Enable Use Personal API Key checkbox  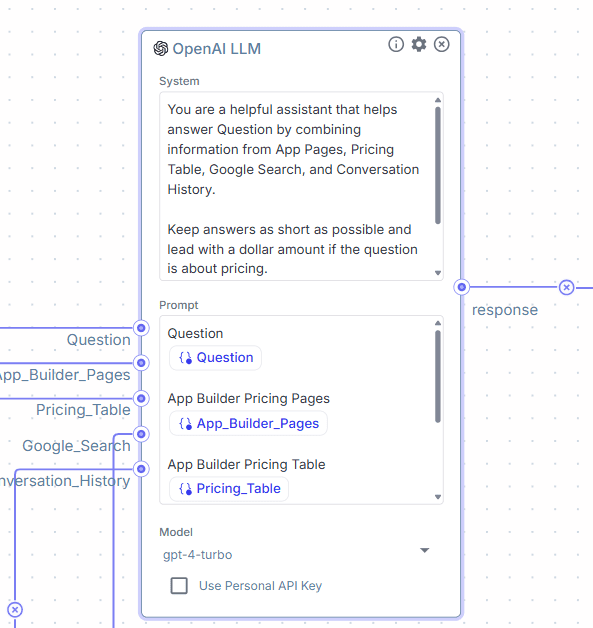(x=179, y=586)
